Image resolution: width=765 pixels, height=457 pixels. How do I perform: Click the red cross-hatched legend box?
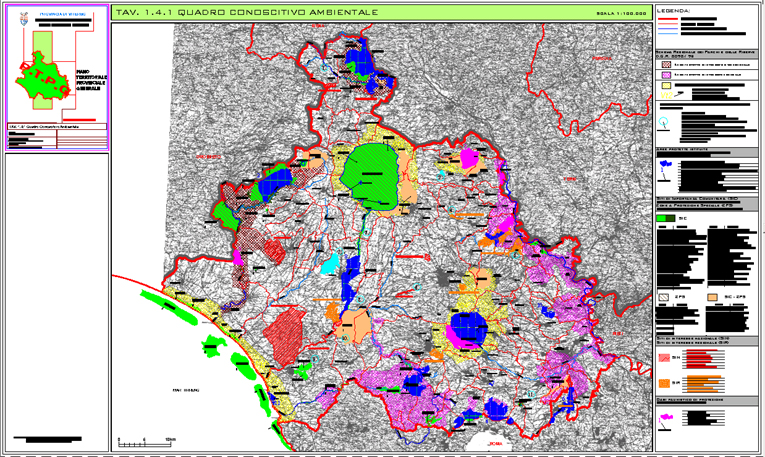coord(665,62)
